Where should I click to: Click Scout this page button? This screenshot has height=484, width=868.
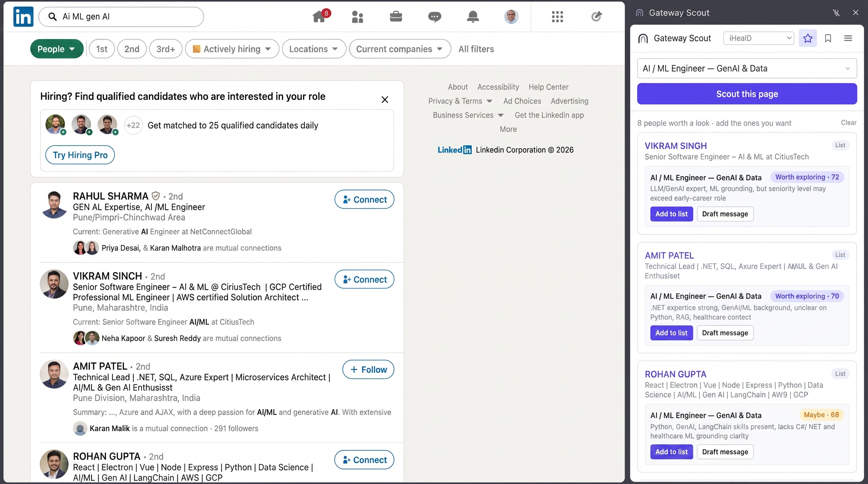pyautogui.click(x=747, y=94)
